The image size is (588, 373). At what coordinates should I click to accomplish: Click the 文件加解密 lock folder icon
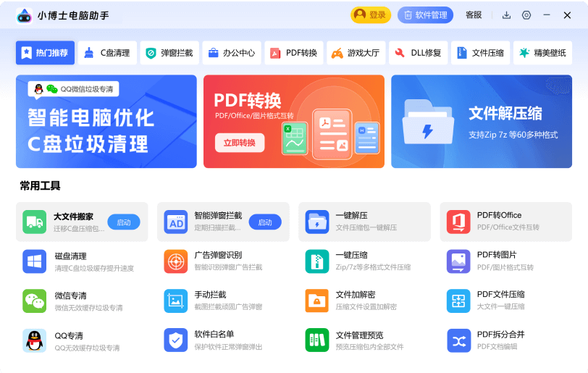click(x=317, y=301)
